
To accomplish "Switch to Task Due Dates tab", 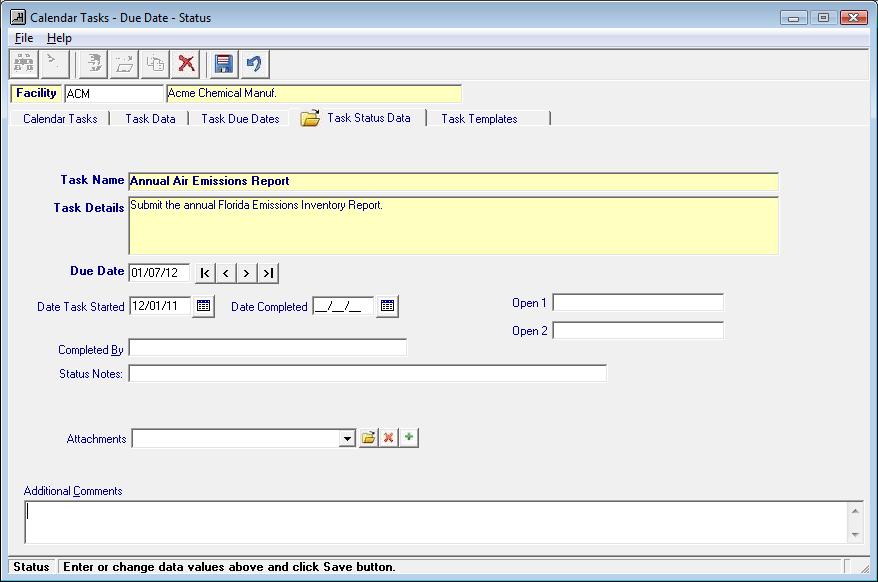I will coord(240,119).
